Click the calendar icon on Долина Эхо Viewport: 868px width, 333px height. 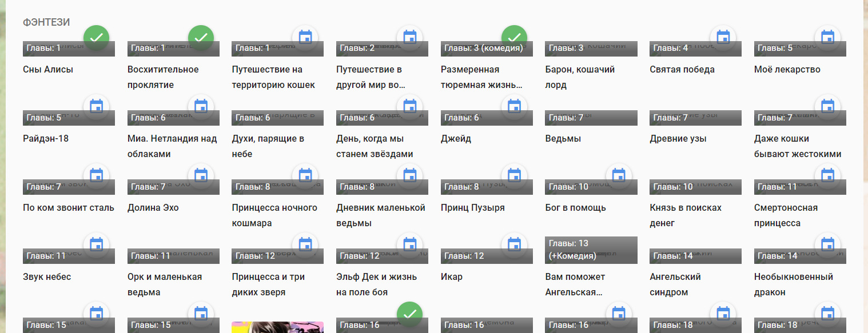pos(201,176)
